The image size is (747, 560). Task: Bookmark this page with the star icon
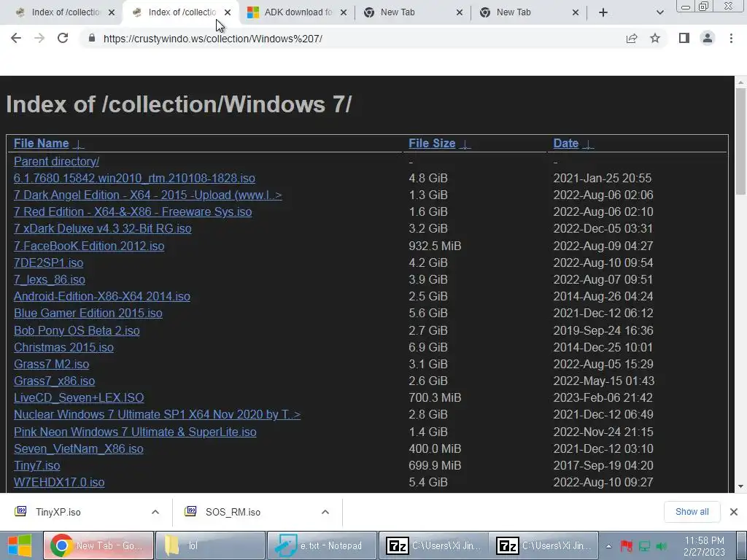[655, 38]
